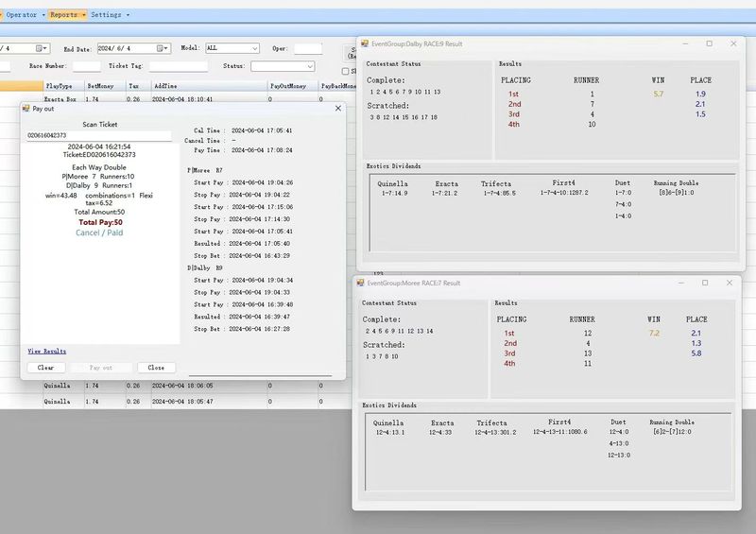The width and height of the screenshot is (756, 534).
Task: Open the Settings menu
Action: tap(106, 15)
